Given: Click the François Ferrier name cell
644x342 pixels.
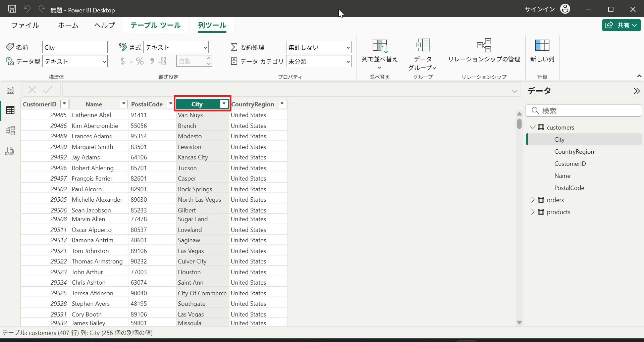Looking at the screenshot, I should [x=99, y=178].
